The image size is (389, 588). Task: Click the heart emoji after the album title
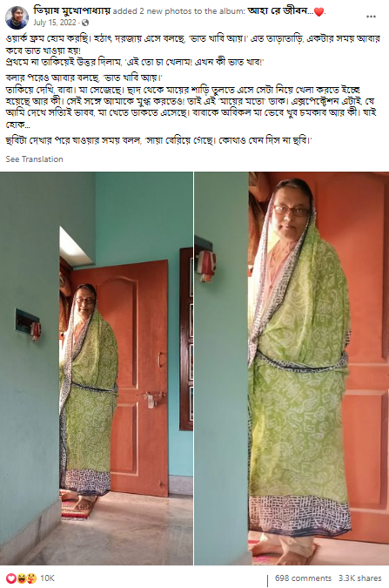[319, 12]
